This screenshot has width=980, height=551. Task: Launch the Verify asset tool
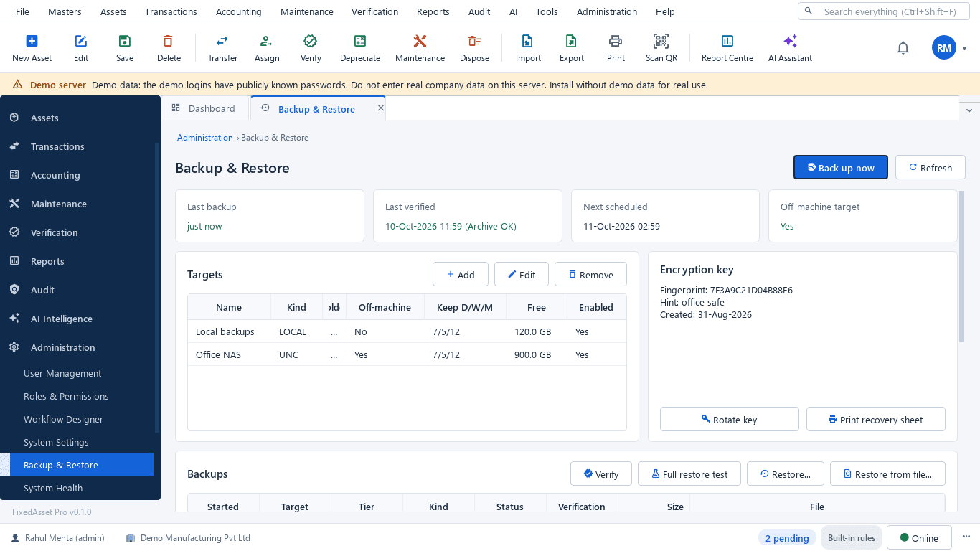point(311,48)
